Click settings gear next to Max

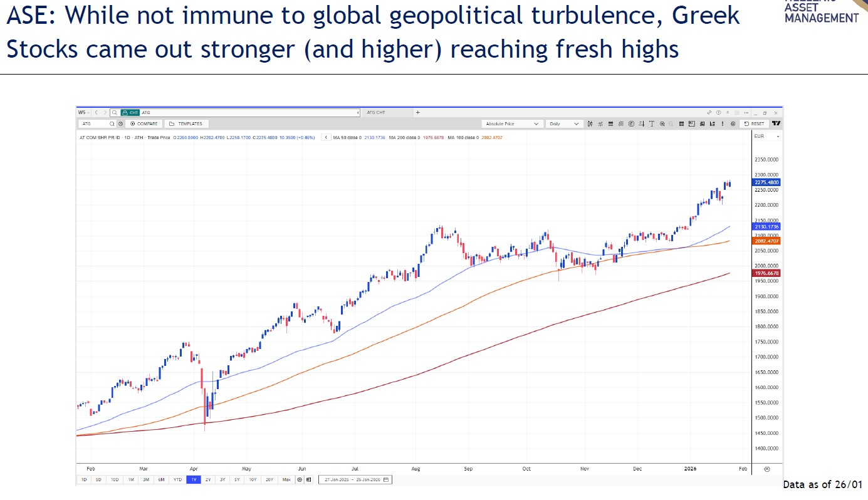(x=300, y=480)
